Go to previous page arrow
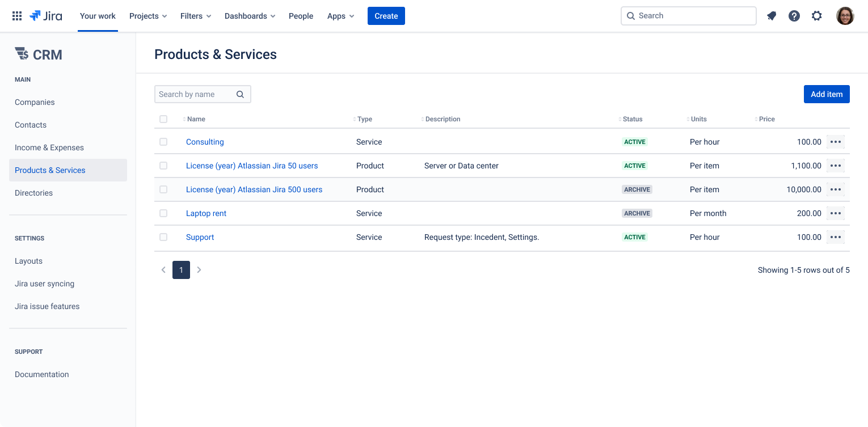Viewport: 868px width, 427px height. 163,270
